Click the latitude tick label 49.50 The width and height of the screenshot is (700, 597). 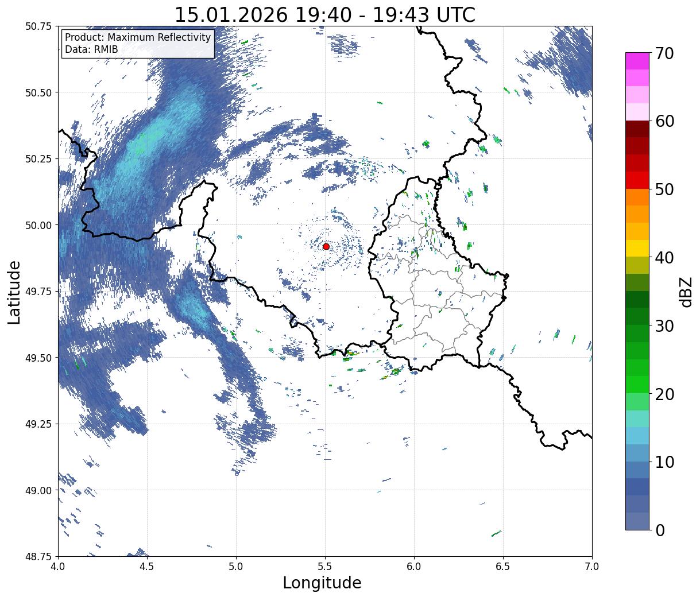pyautogui.click(x=38, y=358)
